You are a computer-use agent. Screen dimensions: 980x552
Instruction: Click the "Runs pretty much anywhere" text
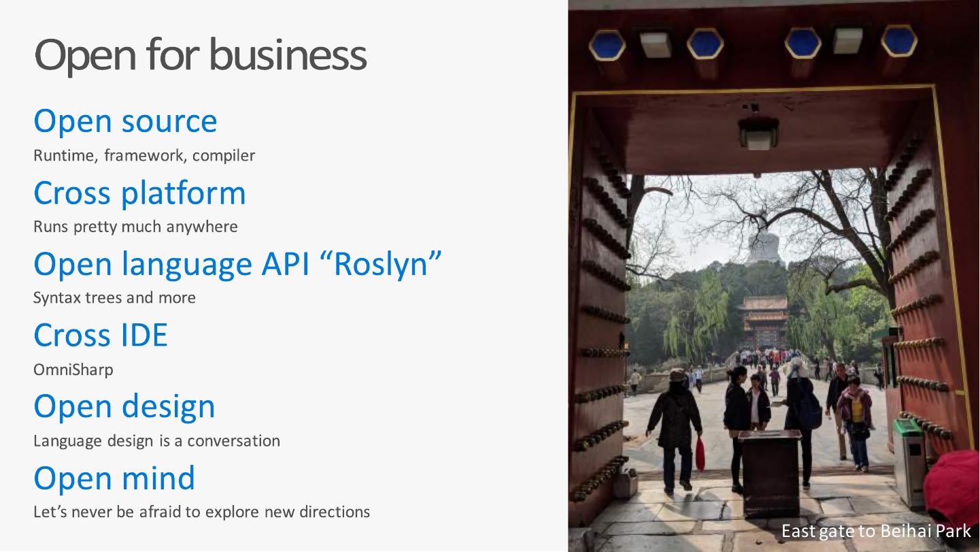[135, 227]
